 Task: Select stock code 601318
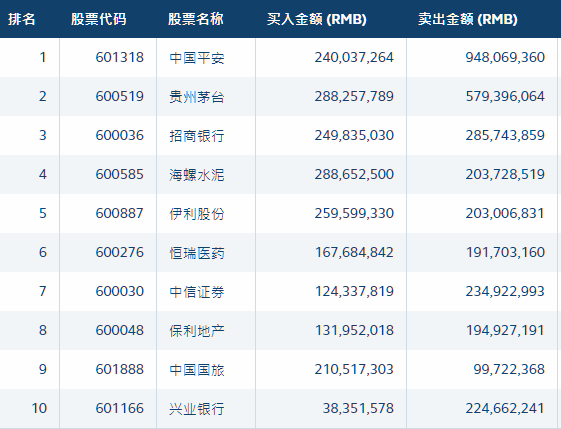click(x=119, y=57)
